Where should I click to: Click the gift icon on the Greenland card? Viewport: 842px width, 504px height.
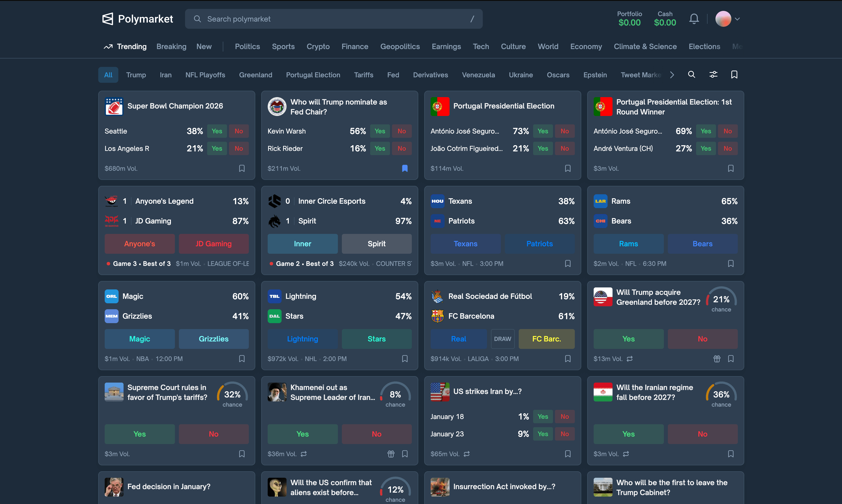tap(716, 359)
